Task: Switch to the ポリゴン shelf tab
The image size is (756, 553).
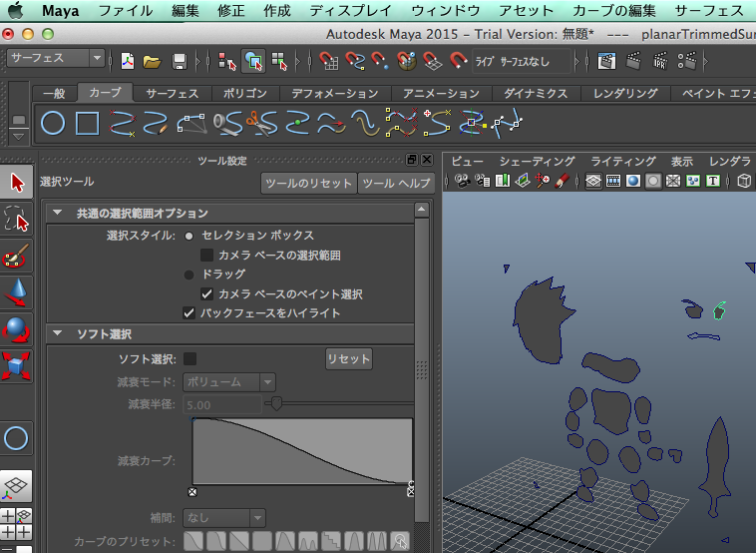Action: coord(245,93)
